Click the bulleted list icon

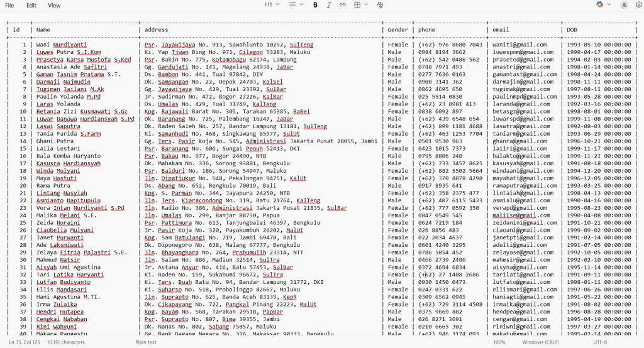pos(291,5)
